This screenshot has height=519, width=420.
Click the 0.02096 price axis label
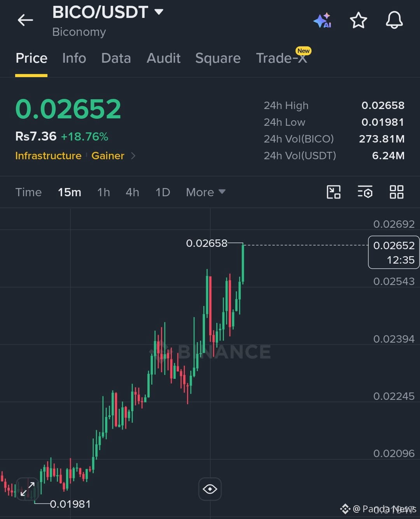(394, 454)
